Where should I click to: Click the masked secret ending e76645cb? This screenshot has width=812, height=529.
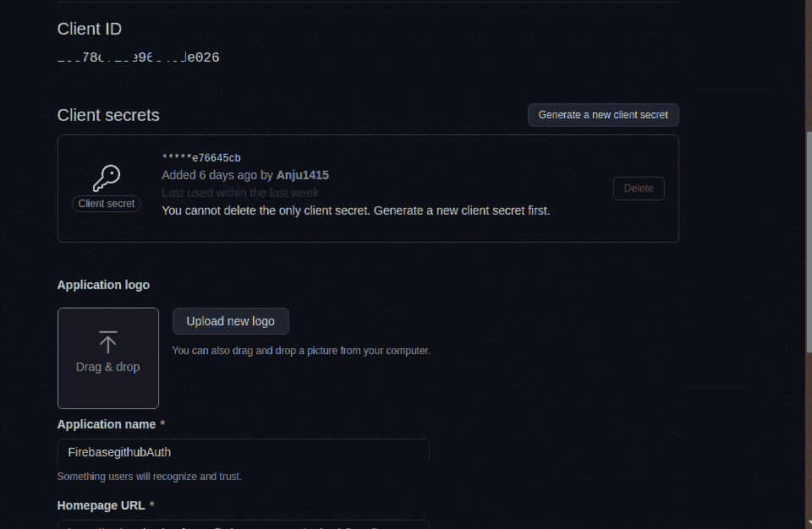click(x=201, y=158)
